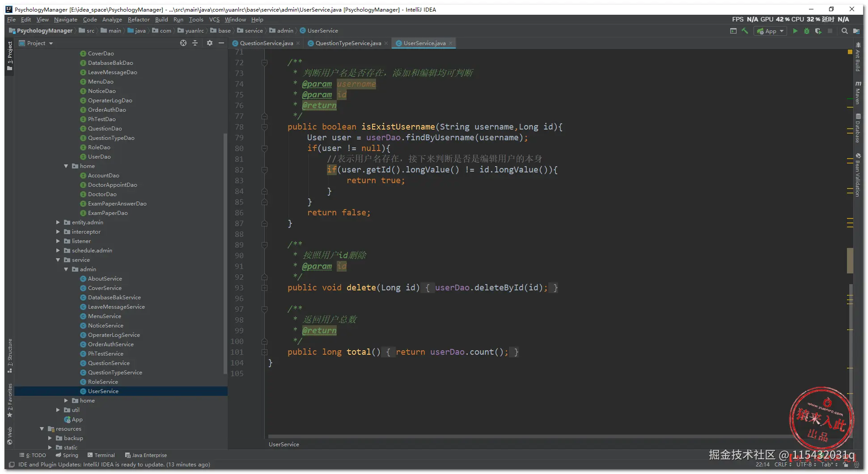Toggle tool window quick-access button in status bar
Viewport: 868px width, 474px height.
tap(12, 465)
